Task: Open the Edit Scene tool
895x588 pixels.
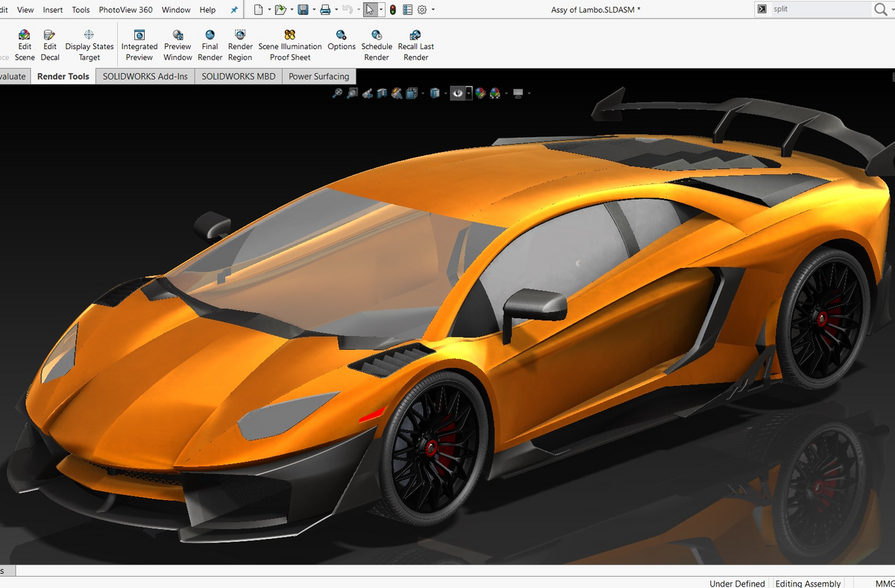Action: pyautogui.click(x=25, y=45)
